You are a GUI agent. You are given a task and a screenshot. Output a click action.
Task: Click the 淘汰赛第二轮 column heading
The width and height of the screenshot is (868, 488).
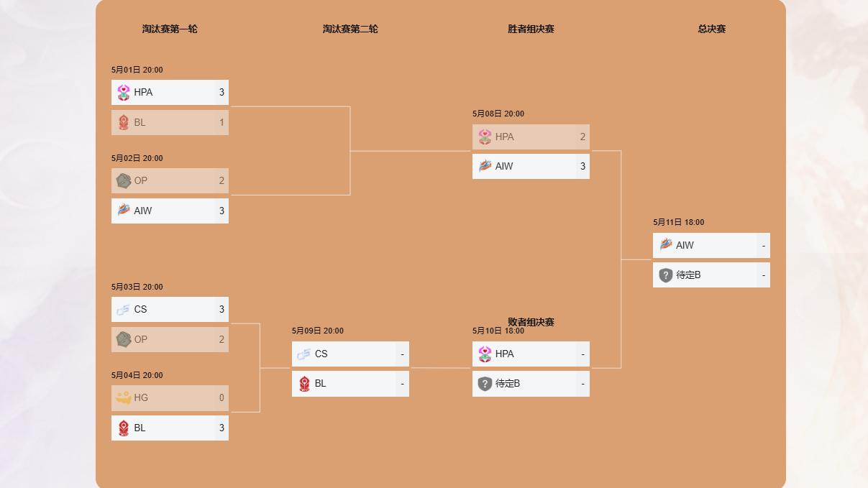(350, 29)
